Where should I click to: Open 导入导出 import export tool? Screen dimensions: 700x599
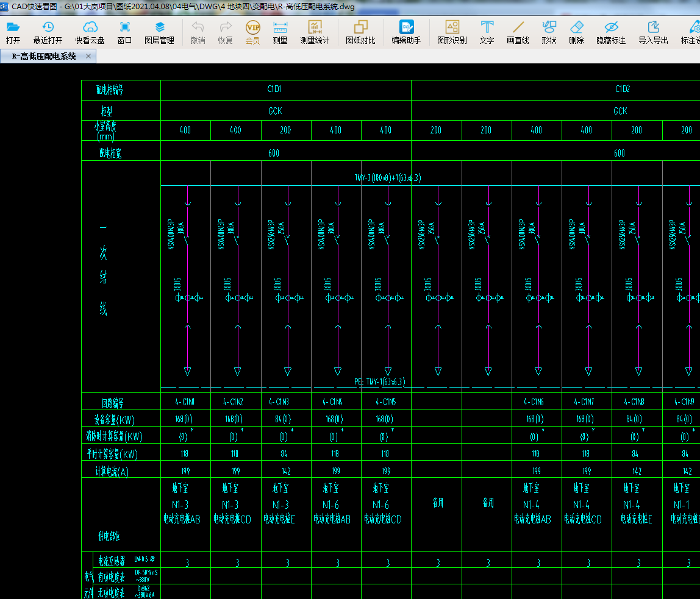pos(654,32)
